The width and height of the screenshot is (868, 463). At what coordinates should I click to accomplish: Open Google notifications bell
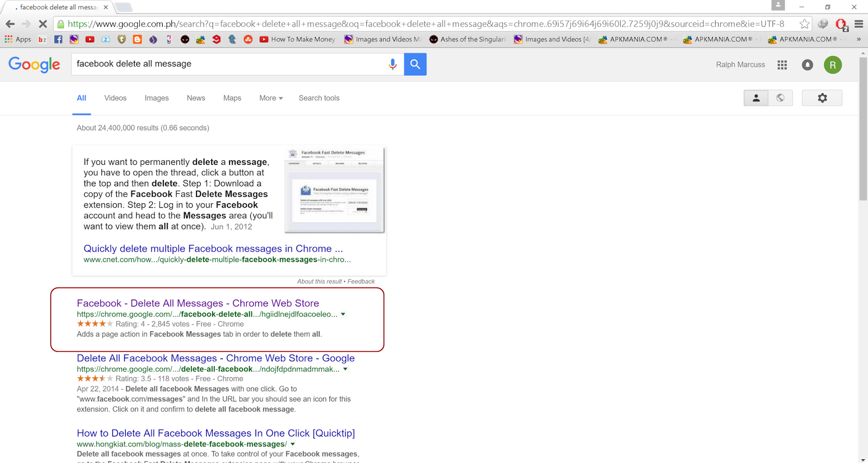point(807,65)
